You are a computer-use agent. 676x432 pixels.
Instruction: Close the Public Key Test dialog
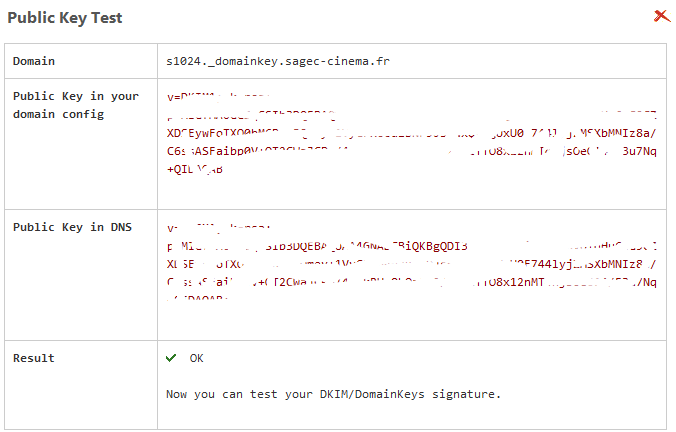coord(661,16)
